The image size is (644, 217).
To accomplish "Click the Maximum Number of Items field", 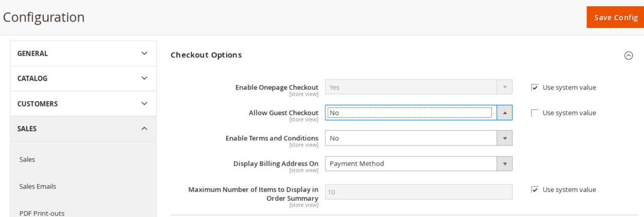I will pos(418,192).
